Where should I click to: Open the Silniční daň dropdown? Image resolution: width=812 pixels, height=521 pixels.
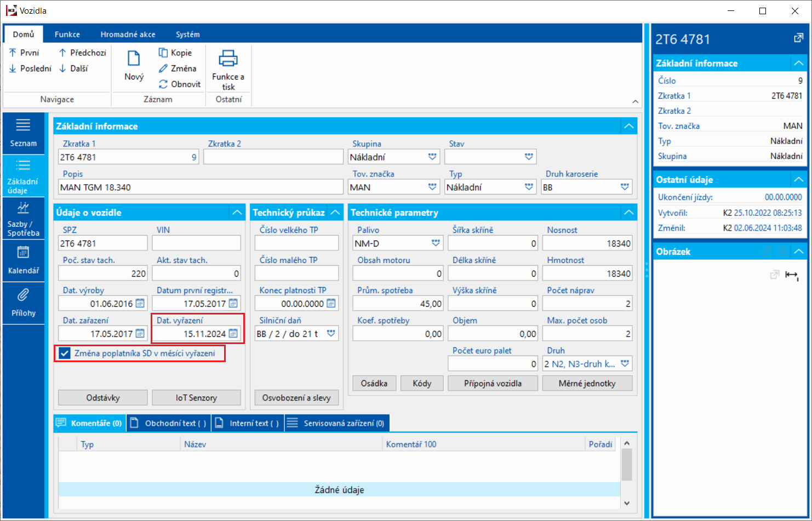[x=331, y=334]
